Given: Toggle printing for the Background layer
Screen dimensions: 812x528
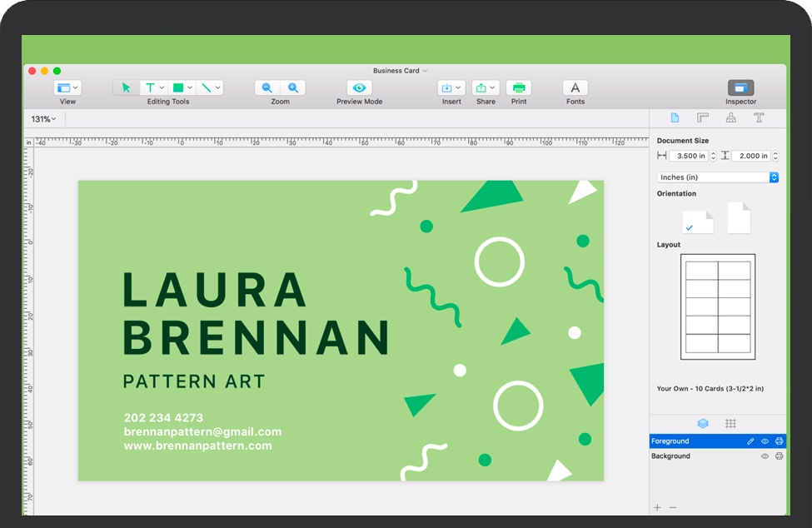Looking at the screenshot, I should (780, 456).
